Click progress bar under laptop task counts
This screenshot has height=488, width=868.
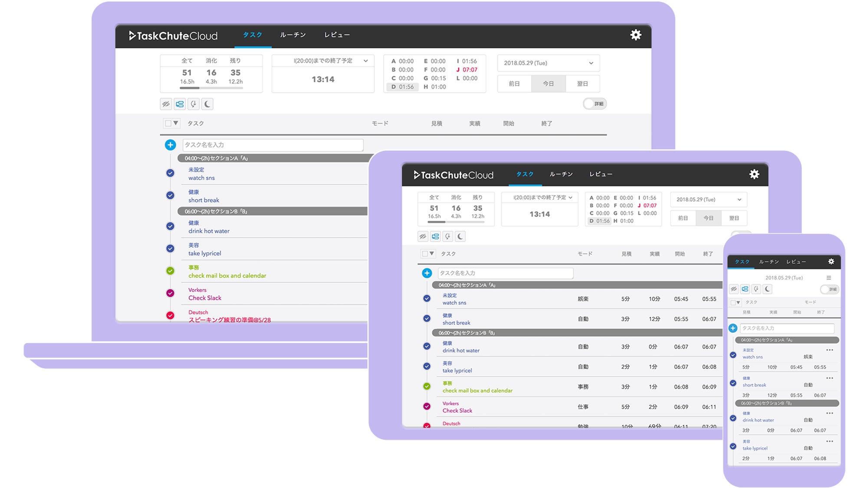[211, 88]
